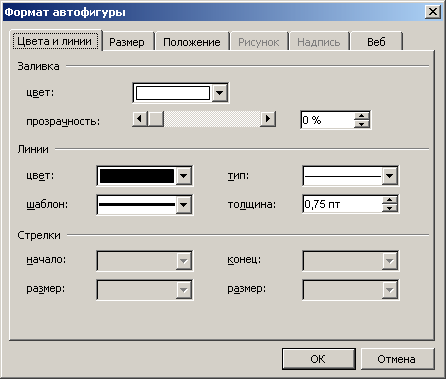
Task: Increase толщина with up spinner arrow
Action: 390,200
